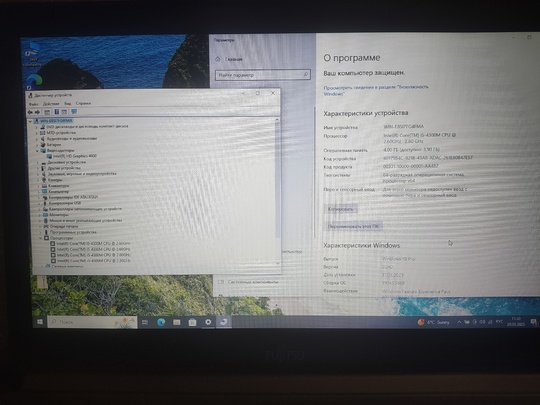This screenshot has width=540, height=405.
Task: Collapse the Видеоадаптеры node chevron
Action: pyautogui.click(x=37, y=150)
